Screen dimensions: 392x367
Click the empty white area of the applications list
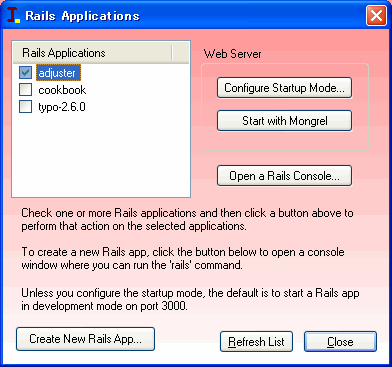[101, 153]
